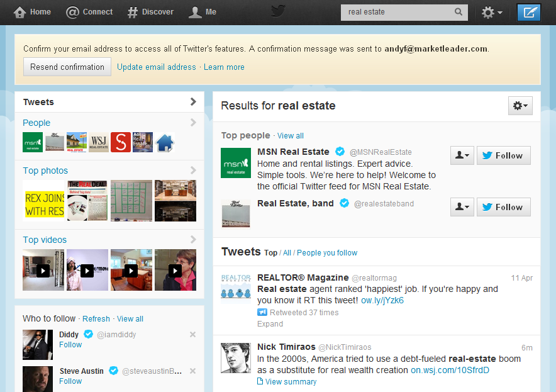Select the Tweets filter in the sidebar

[109, 102]
